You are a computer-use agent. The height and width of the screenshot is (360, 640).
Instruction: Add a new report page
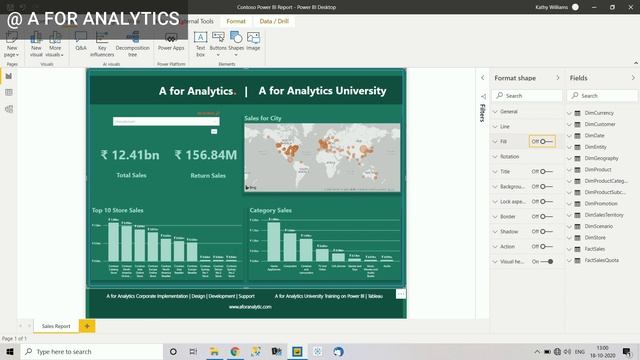(87, 326)
